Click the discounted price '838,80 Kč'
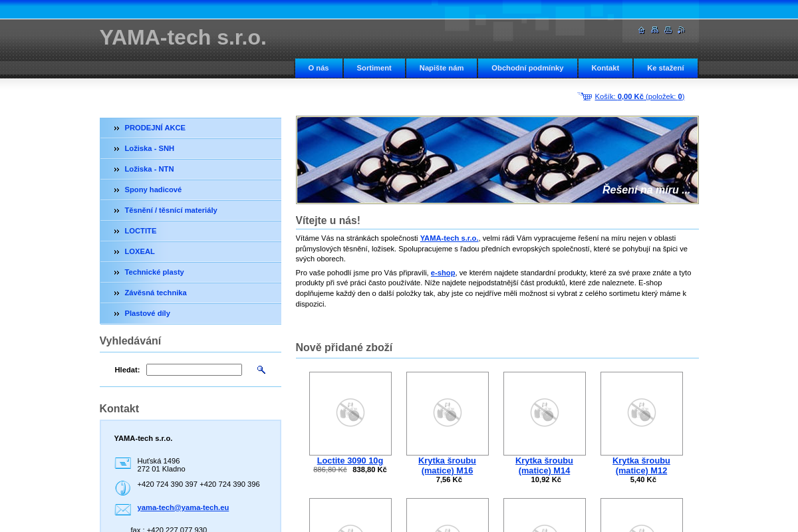 point(369,469)
